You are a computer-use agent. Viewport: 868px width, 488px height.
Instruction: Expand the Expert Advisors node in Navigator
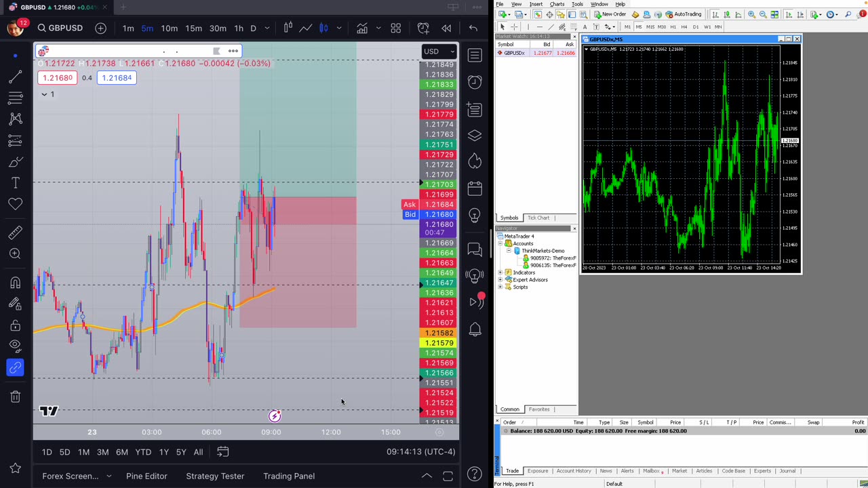pos(500,279)
